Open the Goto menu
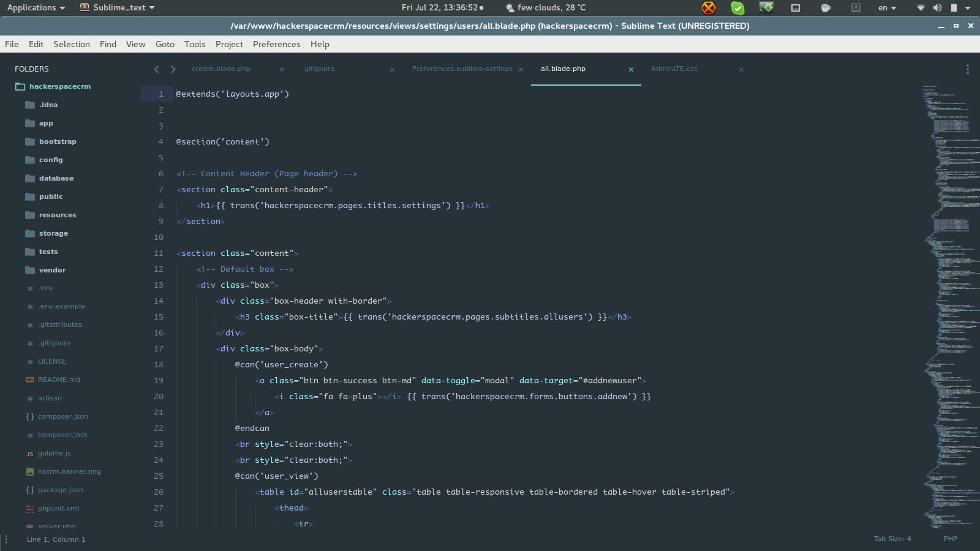This screenshot has height=551, width=980. [165, 44]
